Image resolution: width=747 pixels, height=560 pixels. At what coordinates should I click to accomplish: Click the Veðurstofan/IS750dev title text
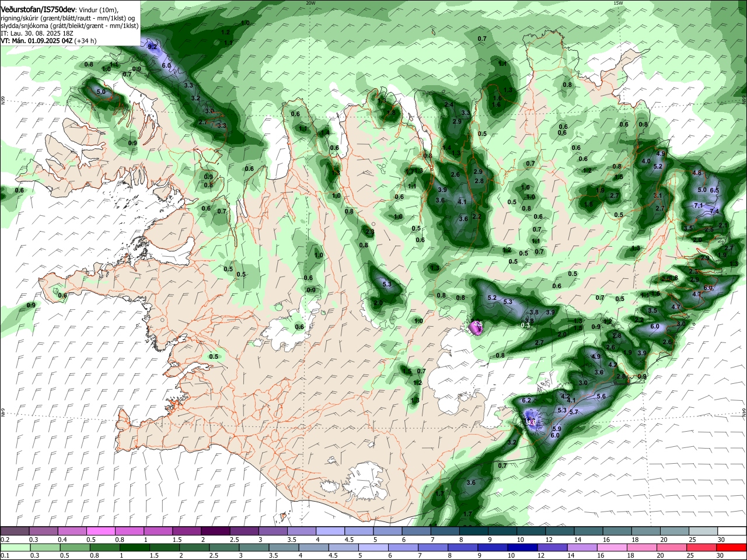[x=38, y=10]
